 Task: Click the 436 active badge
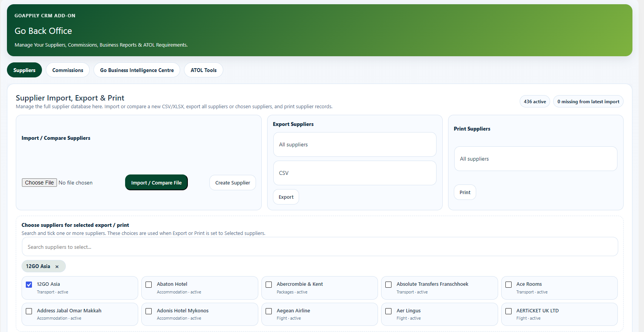535,102
